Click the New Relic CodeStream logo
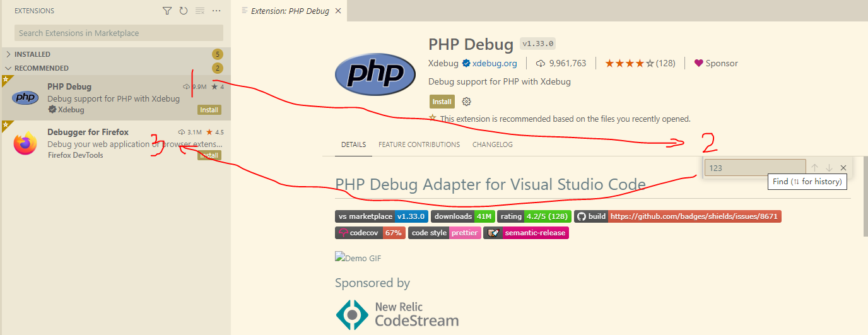This screenshot has height=335, width=868. click(397, 314)
